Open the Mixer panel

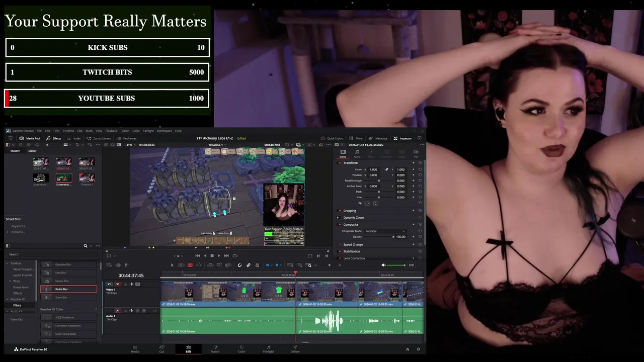pyautogui.click(x=356, y=138)
